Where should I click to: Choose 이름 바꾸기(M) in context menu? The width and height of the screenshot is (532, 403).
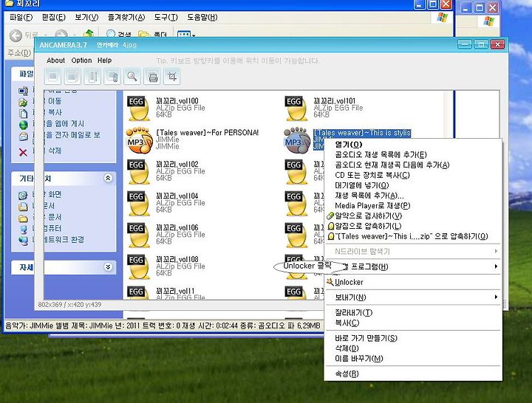tap(413, 358)
